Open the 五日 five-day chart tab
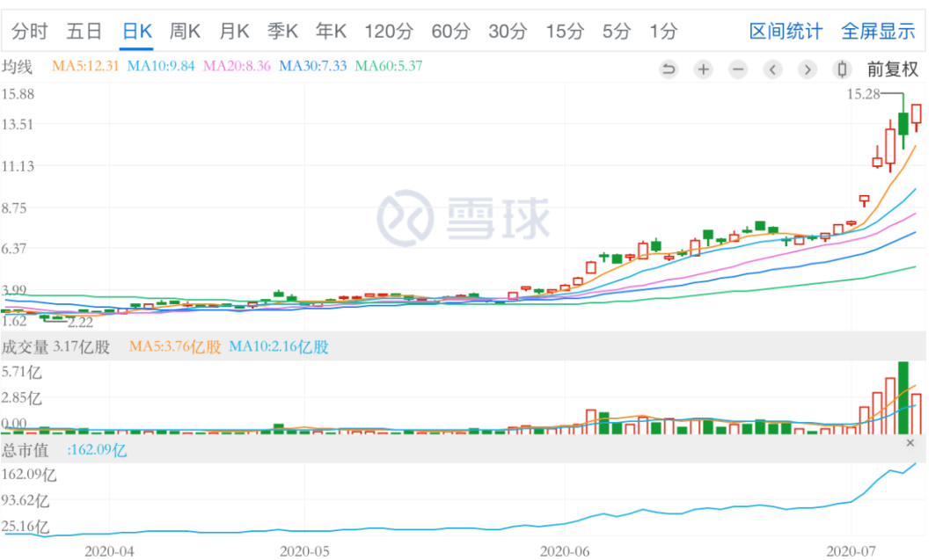The width and height of the screenshot is (950, 560). (84, 31)
